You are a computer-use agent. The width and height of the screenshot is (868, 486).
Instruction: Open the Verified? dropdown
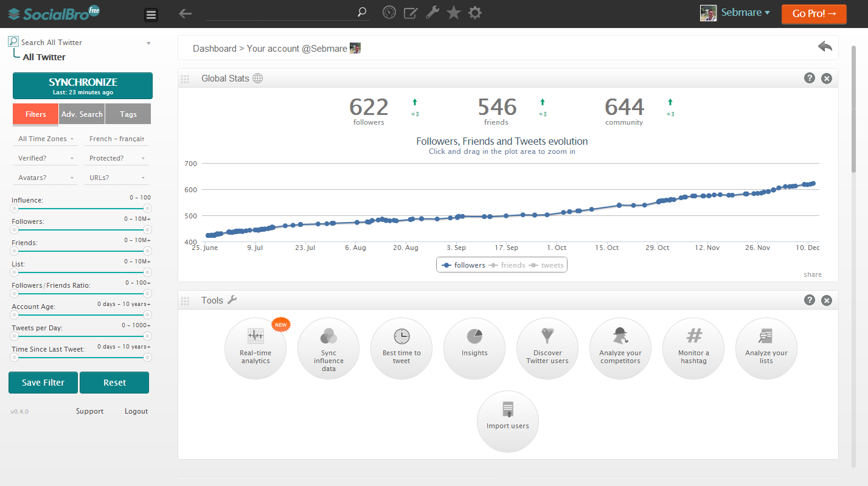46,158
